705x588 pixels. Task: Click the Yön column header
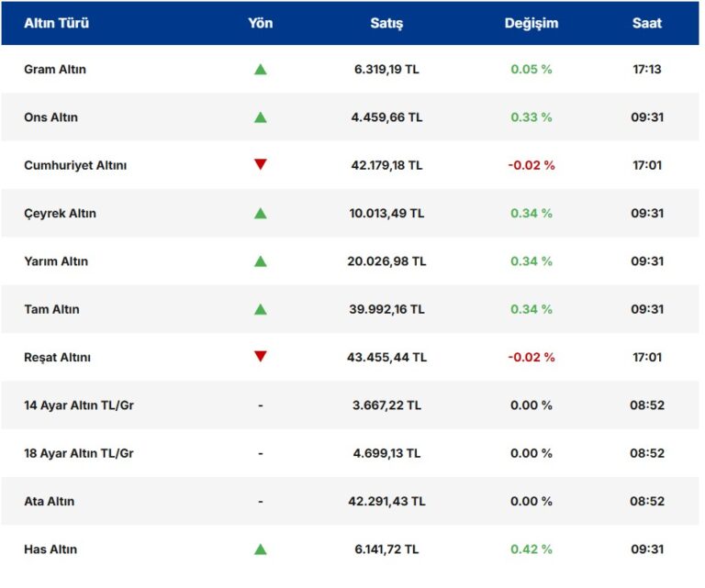(261, 23)
